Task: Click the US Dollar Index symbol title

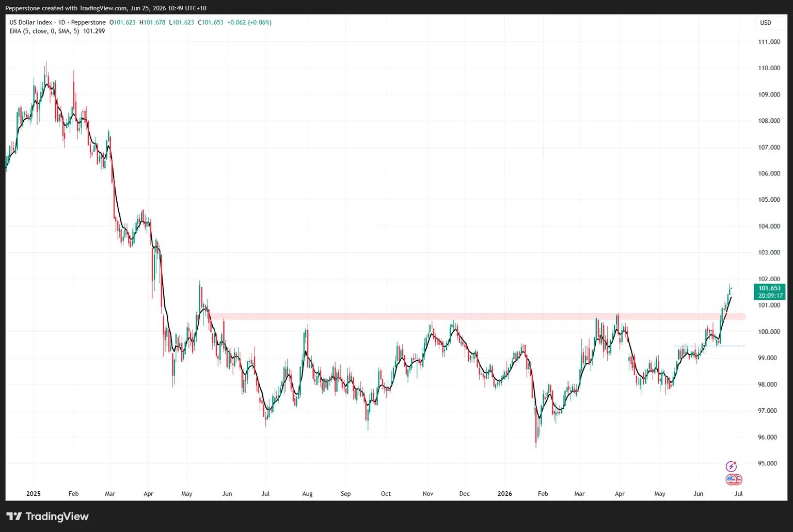Action: click(31, 22)
